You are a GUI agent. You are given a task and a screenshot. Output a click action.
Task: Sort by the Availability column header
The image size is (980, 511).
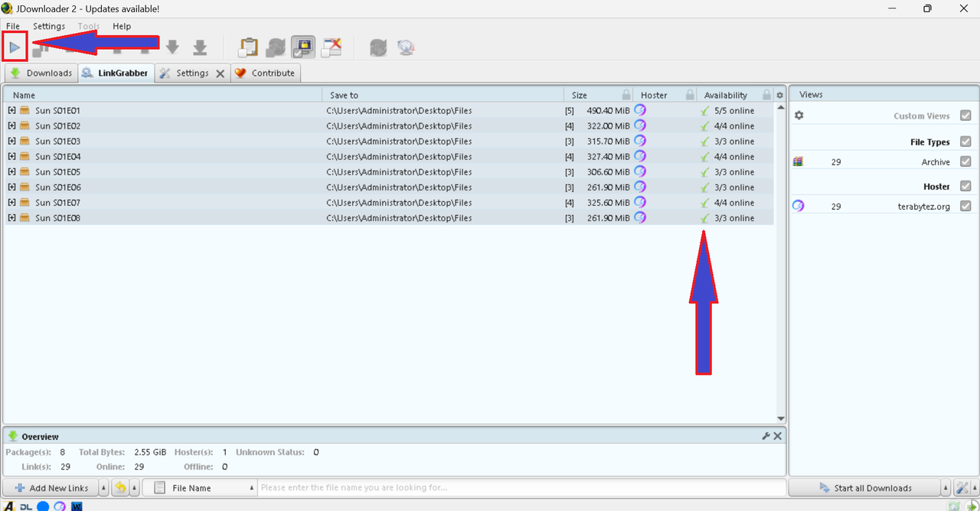pyautogui.click(x=726, y=95)
